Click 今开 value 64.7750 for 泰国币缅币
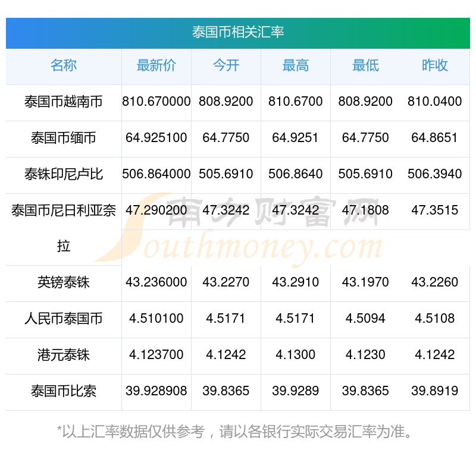 pyautogui.click(x=226, y=138)
